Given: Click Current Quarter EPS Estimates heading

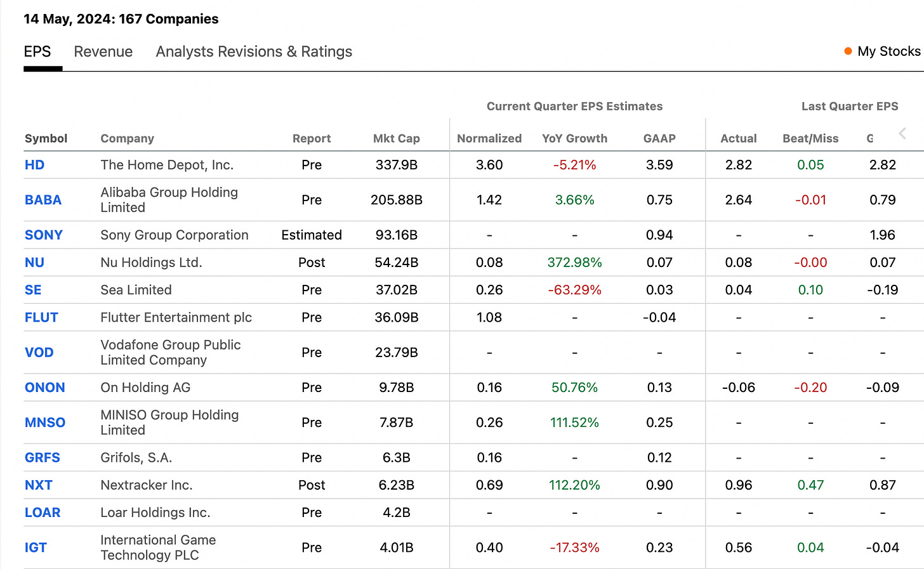Looking at the screenshot, I should click(x=575, y=106).
